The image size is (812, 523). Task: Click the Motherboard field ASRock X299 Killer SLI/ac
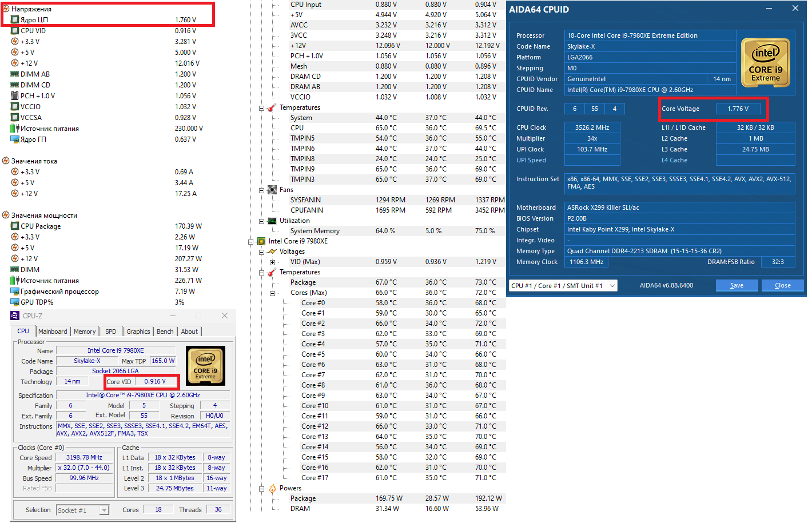[x=679, y=207]
